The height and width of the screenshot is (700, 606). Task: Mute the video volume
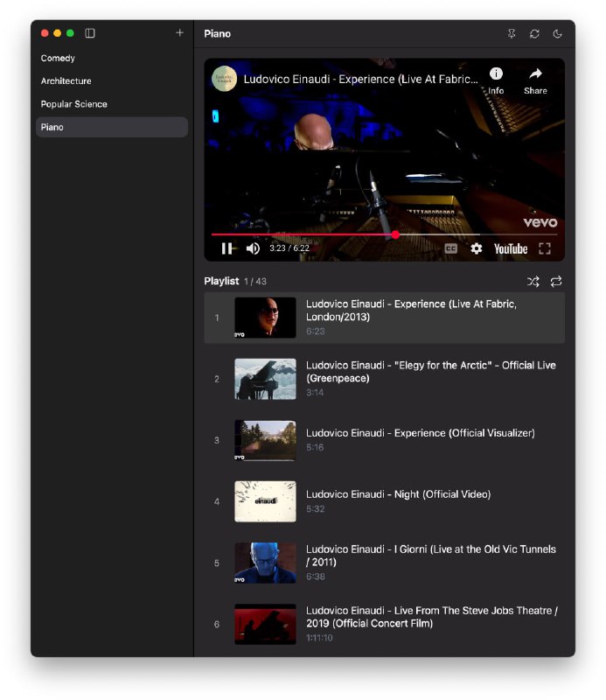coord(253,248)
